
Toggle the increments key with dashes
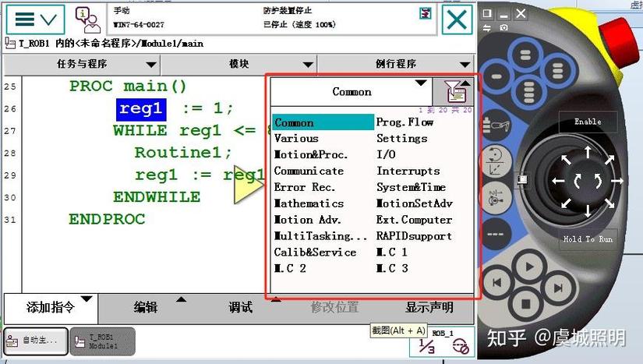point(496,234)
